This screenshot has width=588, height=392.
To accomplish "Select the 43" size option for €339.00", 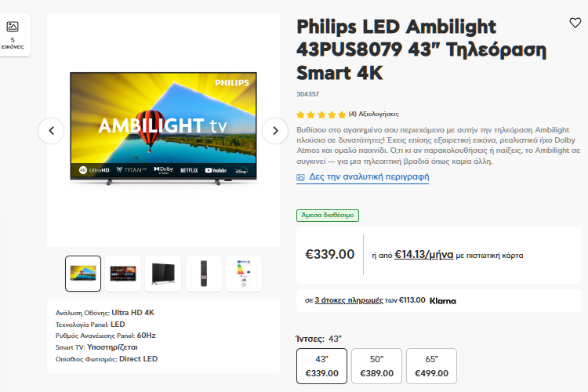I will pyautogui.click(x=321, y=366).
